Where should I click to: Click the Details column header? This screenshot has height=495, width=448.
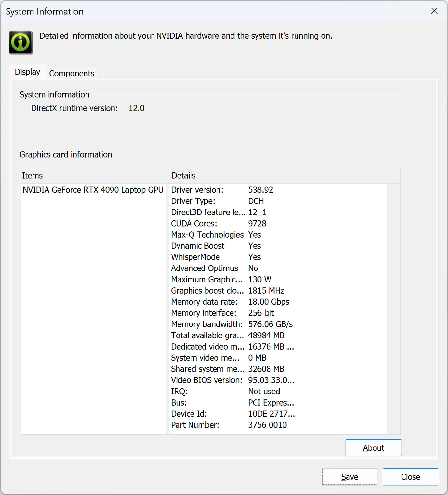pyautogui.click(x=284, y=176)
